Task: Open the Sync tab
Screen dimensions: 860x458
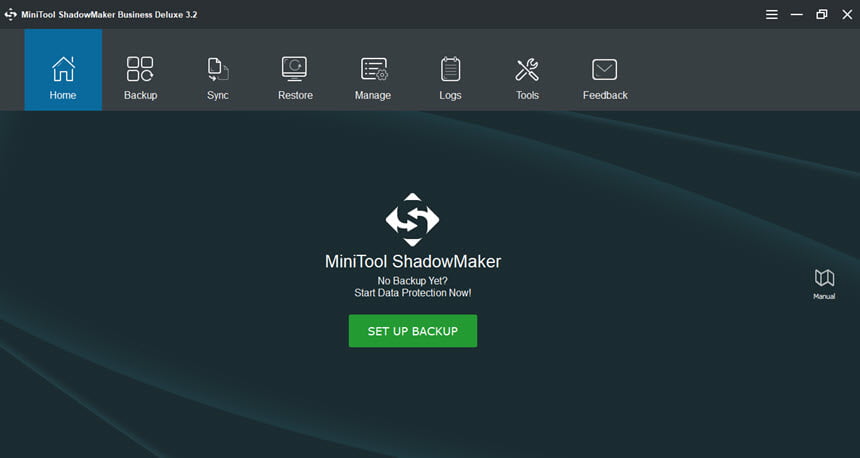Action: pyautogui.click(x=218, y=70)
